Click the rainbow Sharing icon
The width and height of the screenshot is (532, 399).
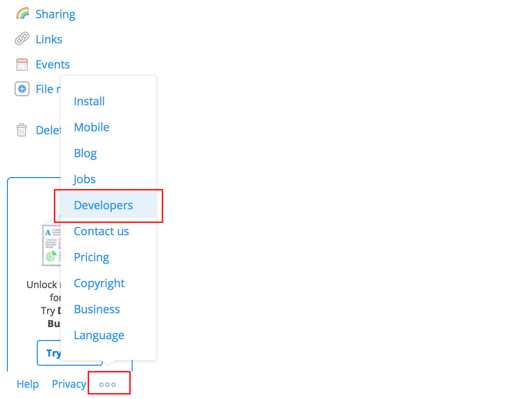click(22, 14)
